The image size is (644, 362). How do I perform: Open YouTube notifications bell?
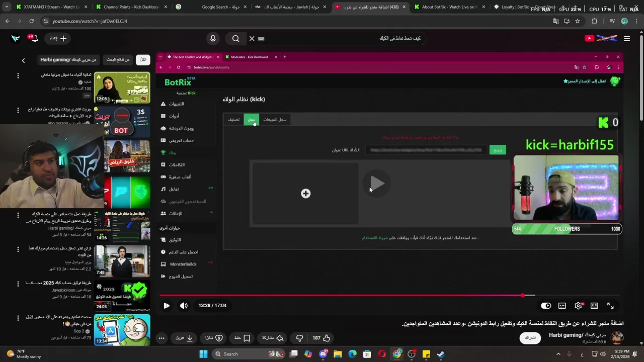(x=33, y=38)
